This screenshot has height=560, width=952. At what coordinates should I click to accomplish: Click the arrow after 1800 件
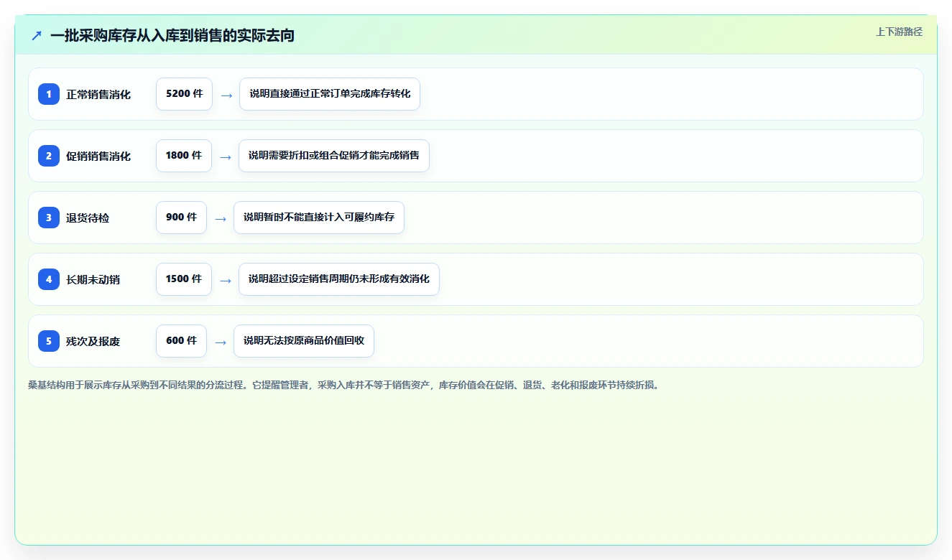coord(226,157)
